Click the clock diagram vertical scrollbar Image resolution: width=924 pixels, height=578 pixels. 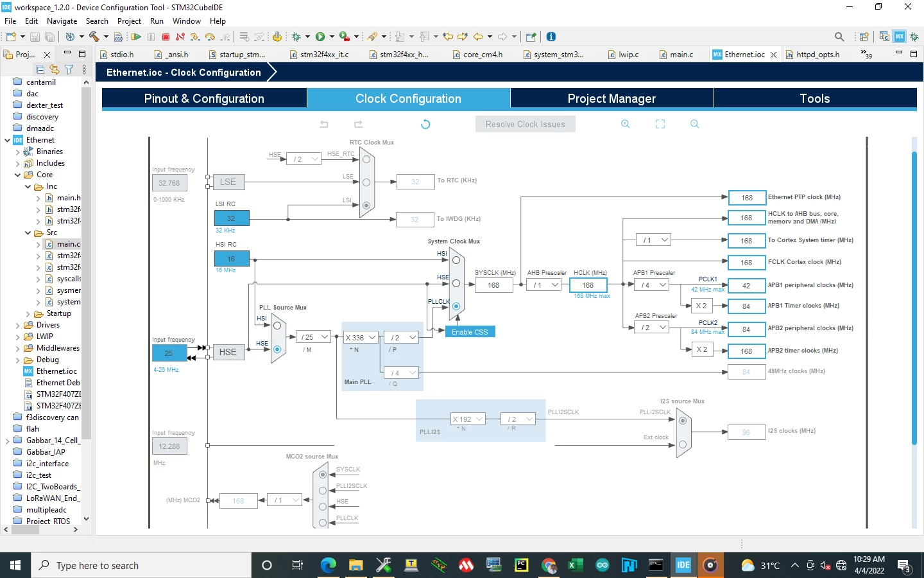click(x=914, y=297)
